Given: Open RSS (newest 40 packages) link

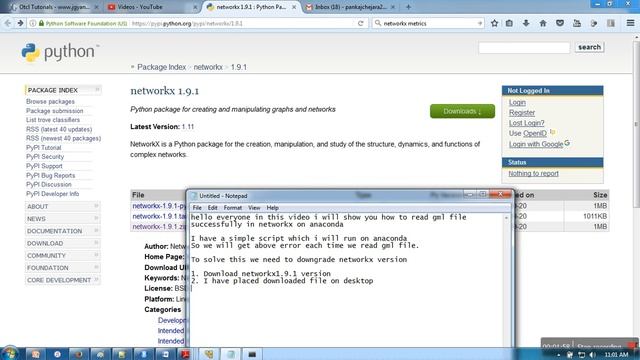Looking at the screenshot, I should pos(63,138).
